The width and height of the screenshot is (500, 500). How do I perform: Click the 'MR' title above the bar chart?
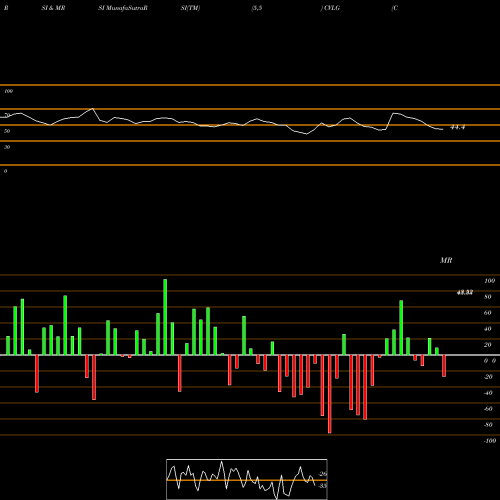point(446,260)
